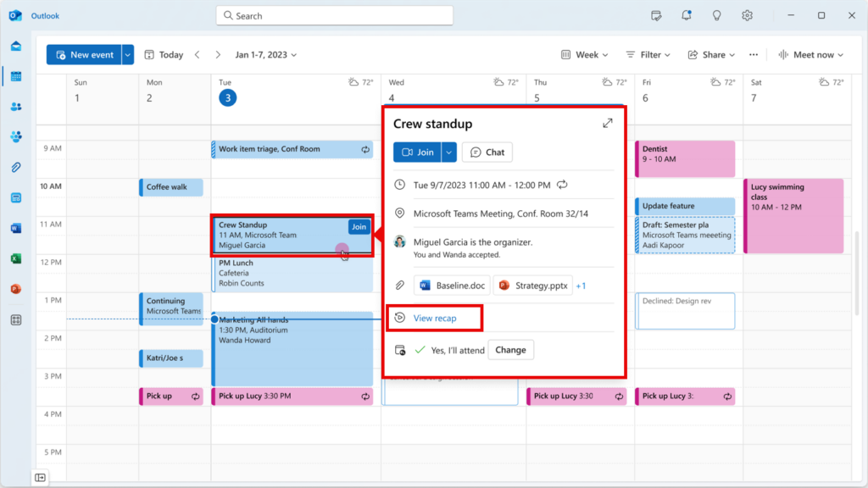
Task: Go to next week arrow
Action: pos(218,55)
